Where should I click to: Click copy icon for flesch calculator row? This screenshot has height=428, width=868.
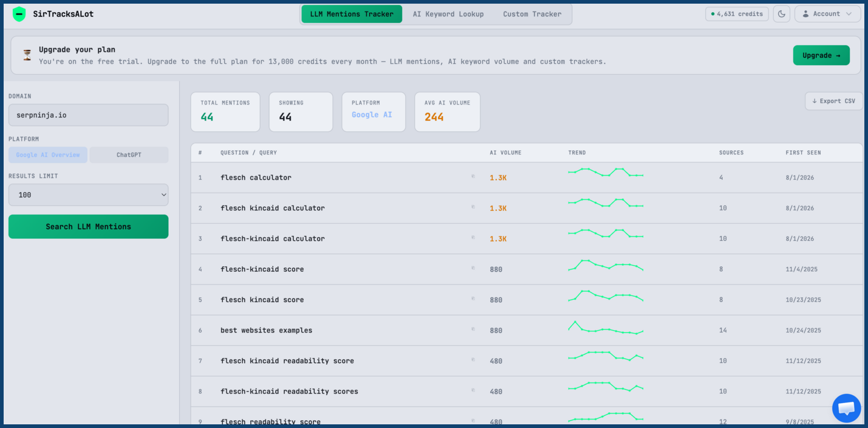pyautogui.click(x=473, y=177)
